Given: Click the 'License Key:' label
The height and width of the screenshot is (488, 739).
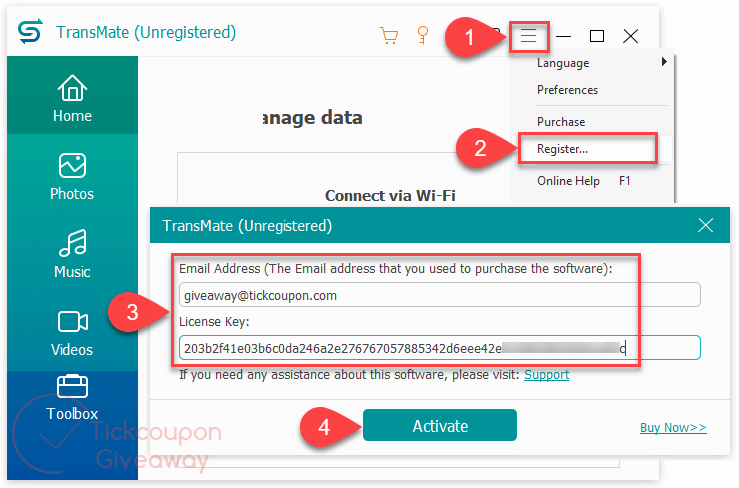Looking at the screenshot, I should tap(214, 322).
